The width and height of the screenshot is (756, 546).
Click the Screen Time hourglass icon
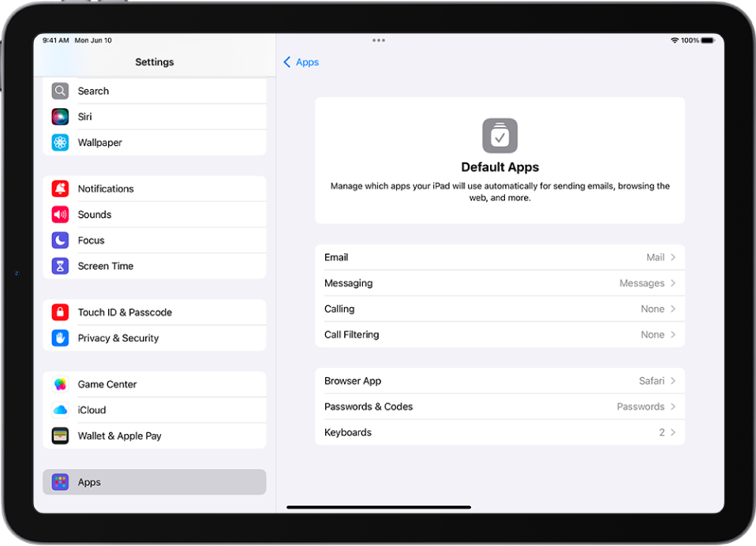(60, 266)
